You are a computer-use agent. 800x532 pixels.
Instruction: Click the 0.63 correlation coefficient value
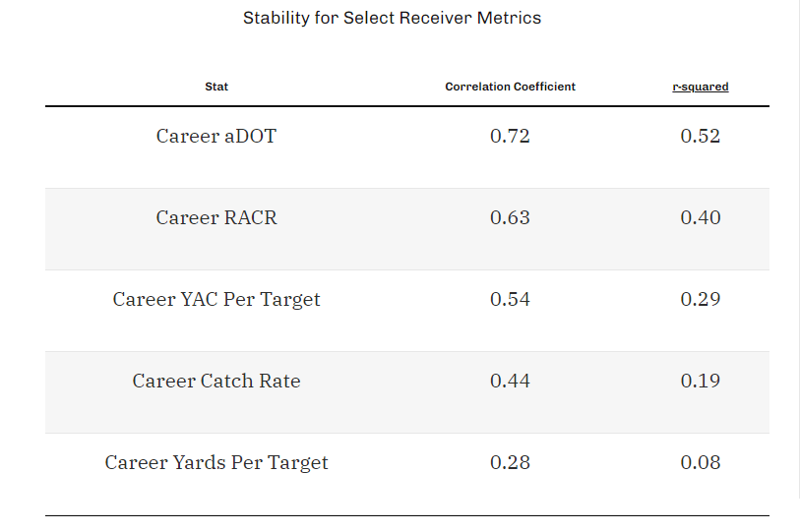pos(510,217)
